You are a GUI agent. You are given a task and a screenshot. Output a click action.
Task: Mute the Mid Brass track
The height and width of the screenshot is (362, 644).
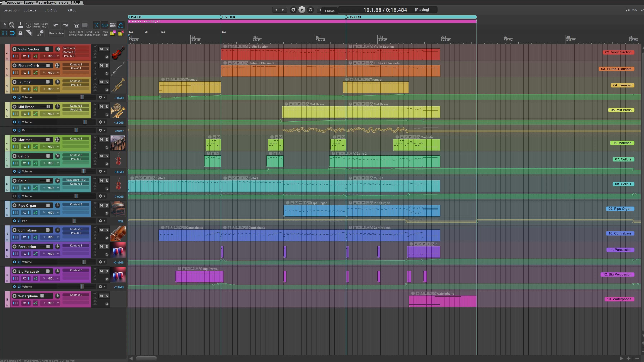click(x=101, y=107)
